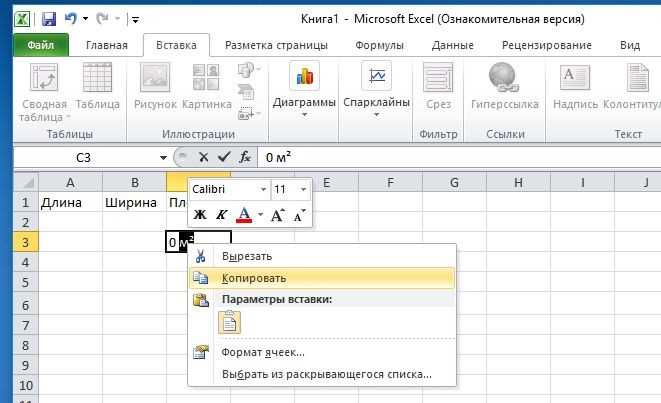Click the Redo arrow icon

coord(102,19)
